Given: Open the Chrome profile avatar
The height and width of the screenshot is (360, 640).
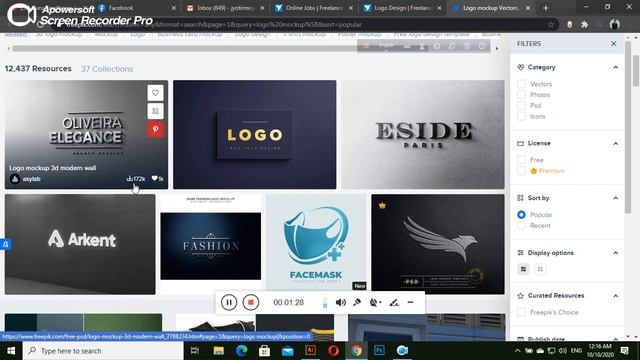Looking at the screenshot, I should [614, 24].
